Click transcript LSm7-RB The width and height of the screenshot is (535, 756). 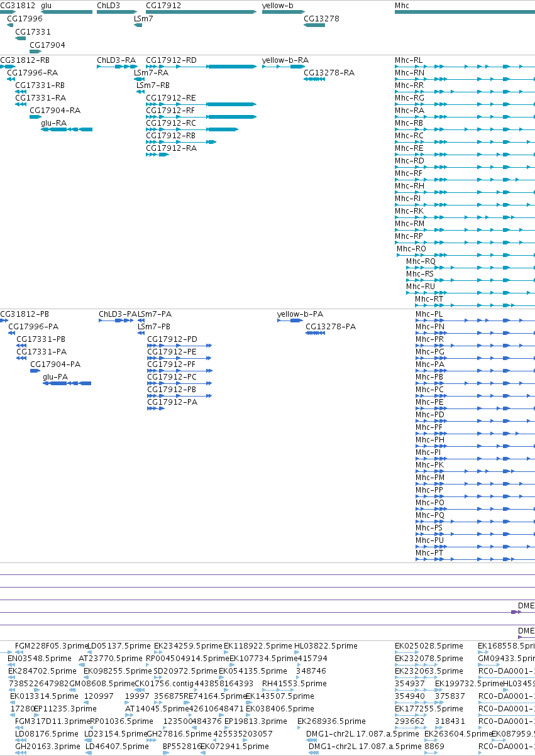[x=153, y=85]
